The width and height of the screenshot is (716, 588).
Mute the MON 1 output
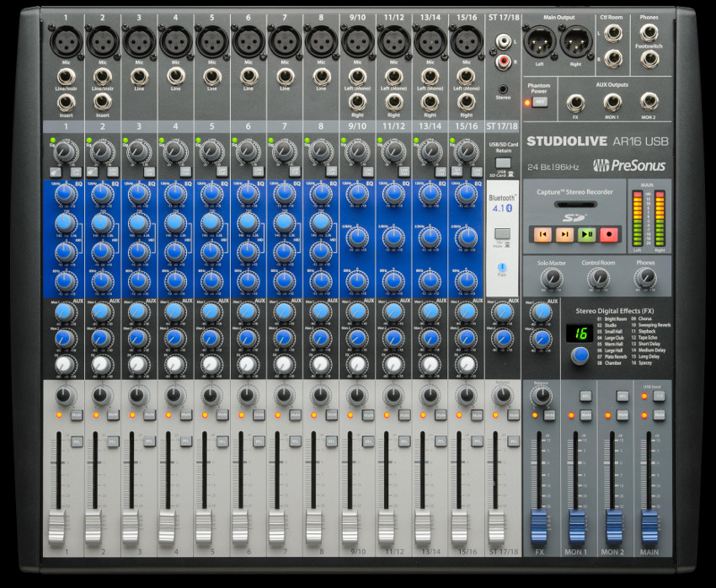586,415
